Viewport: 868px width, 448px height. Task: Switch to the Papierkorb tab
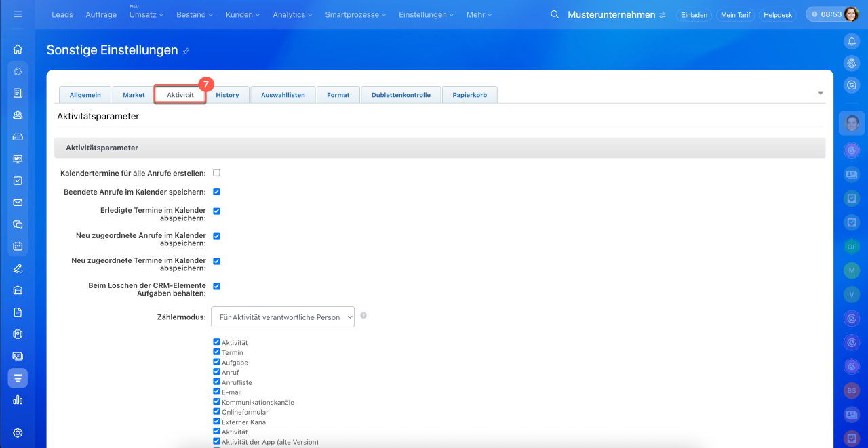click(470, 95)
